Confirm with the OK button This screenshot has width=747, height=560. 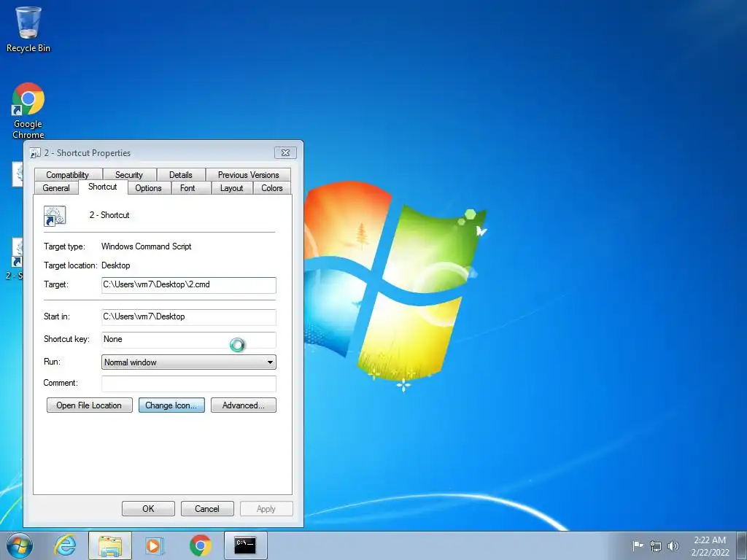pos(148,508)
